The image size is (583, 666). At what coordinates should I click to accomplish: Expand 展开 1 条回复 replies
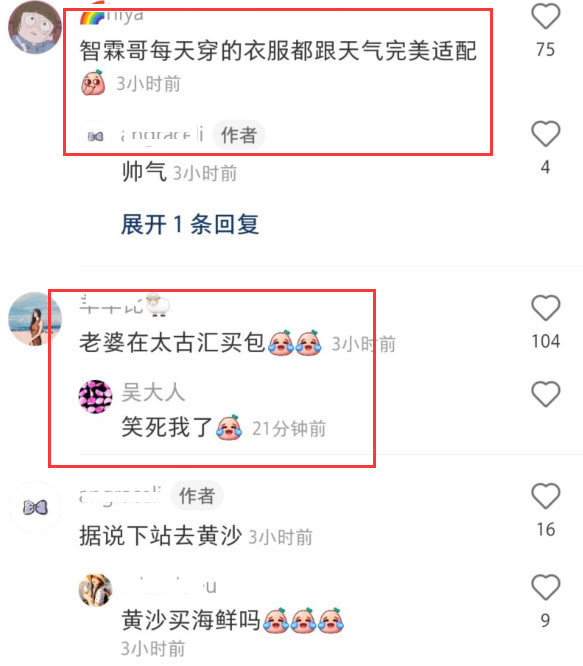[190, 224]
